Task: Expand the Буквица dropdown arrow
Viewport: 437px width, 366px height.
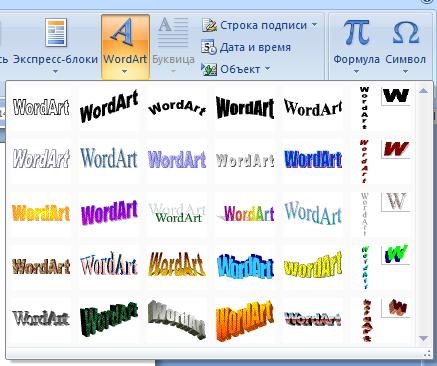Action: pos(173,71)
